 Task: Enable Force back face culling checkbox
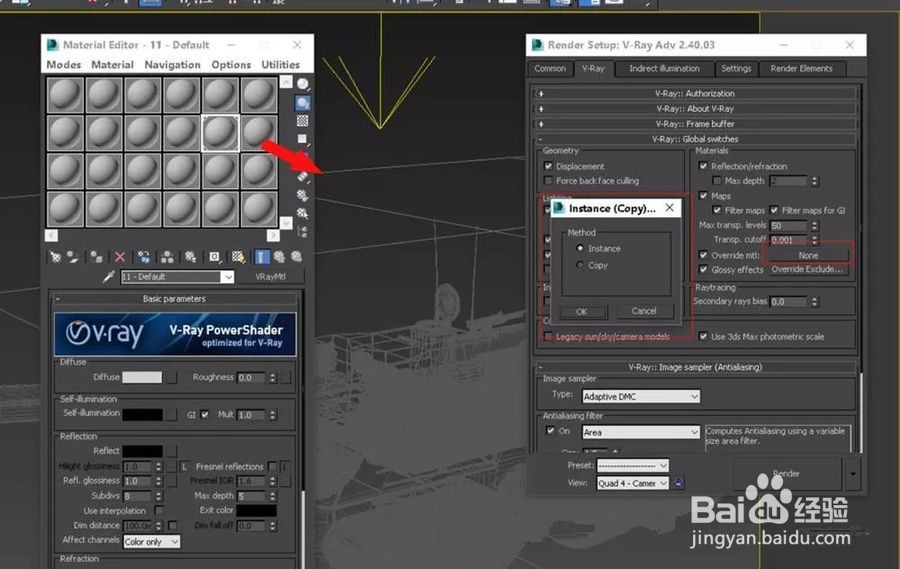548,181
